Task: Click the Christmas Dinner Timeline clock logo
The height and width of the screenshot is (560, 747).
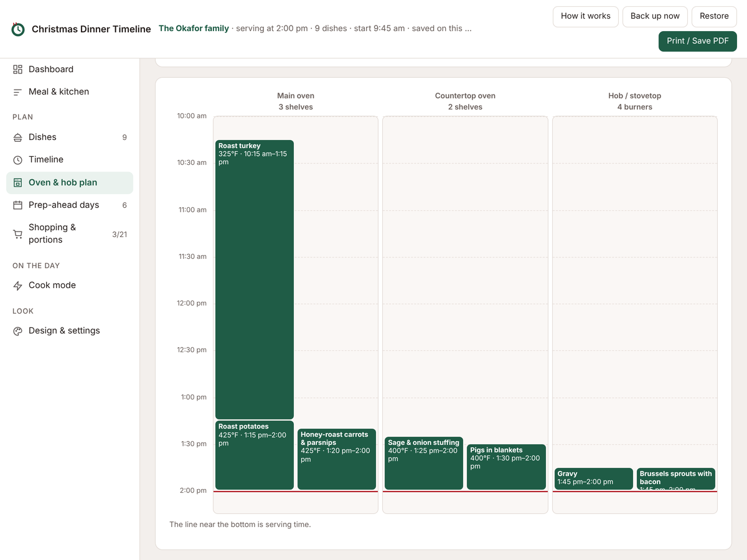Action: pos(18,29)
